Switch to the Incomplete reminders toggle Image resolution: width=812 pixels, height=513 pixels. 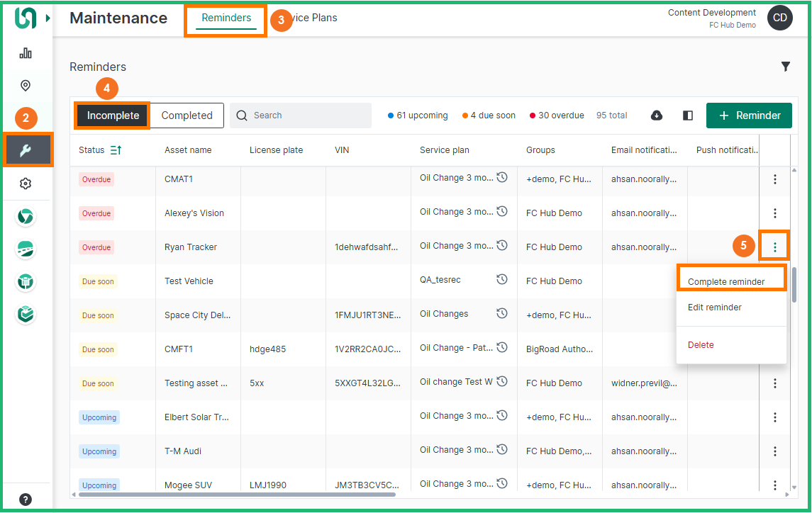tap(113, 115)
